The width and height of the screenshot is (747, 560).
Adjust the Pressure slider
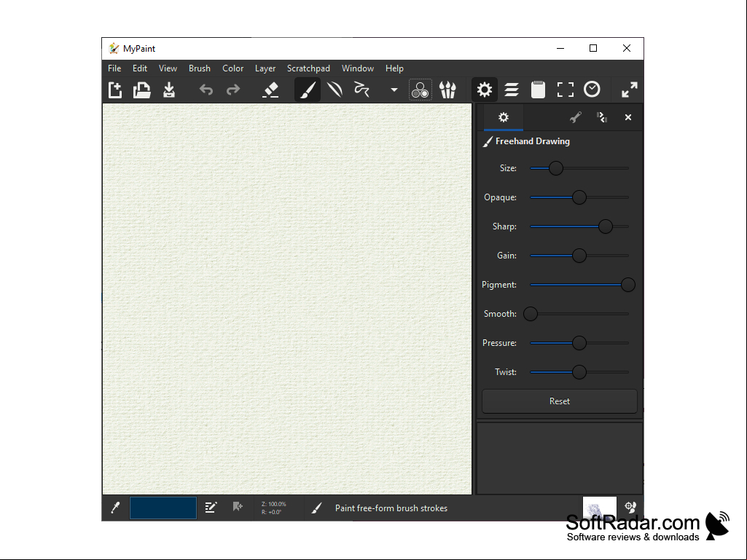579,343
